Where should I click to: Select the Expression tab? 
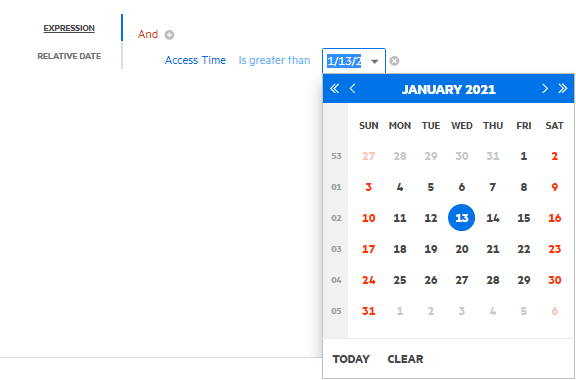point(69,28)
